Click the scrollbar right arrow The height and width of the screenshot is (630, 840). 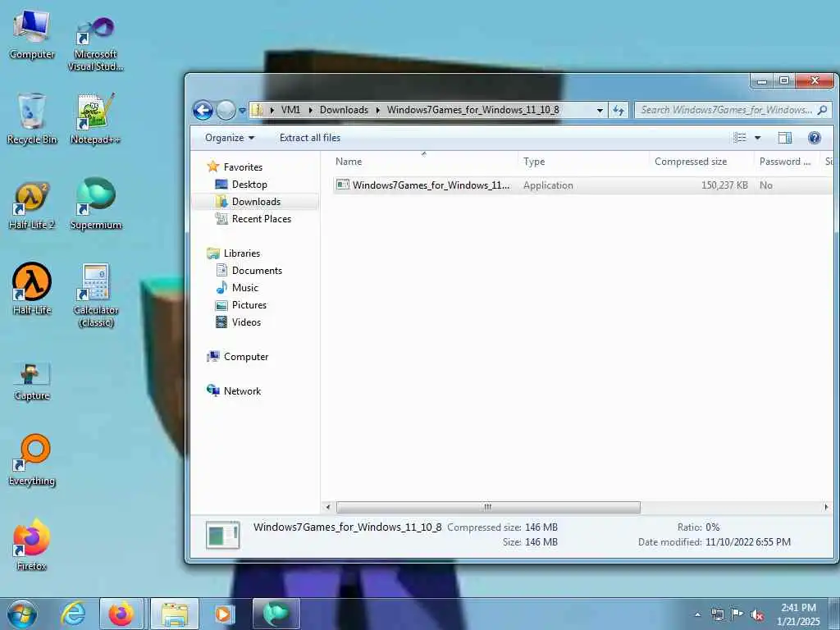tap(825, 507)
